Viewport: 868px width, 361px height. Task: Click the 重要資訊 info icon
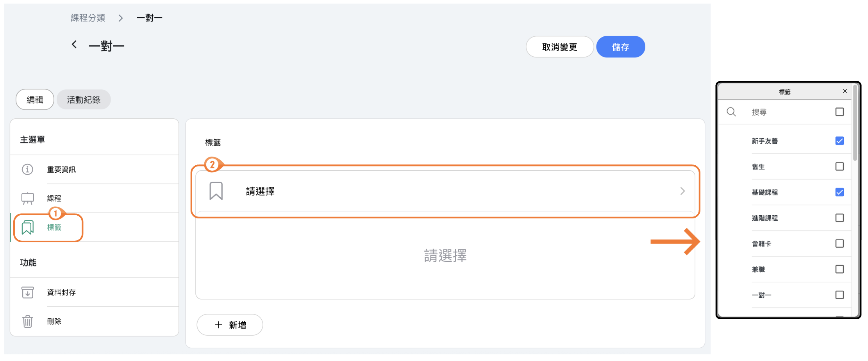pos(27,170)
